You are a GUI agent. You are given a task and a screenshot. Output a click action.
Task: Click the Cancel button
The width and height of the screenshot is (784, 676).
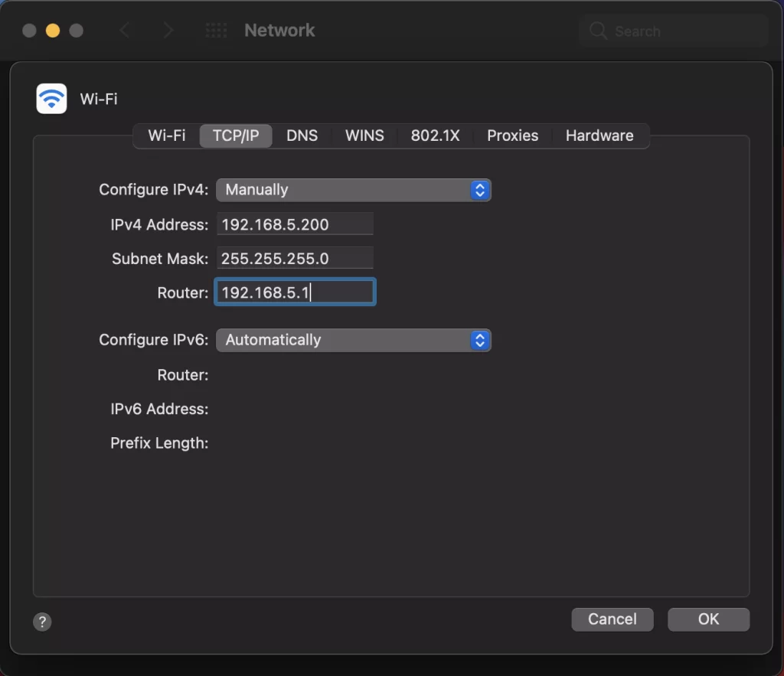click(612, 619)
